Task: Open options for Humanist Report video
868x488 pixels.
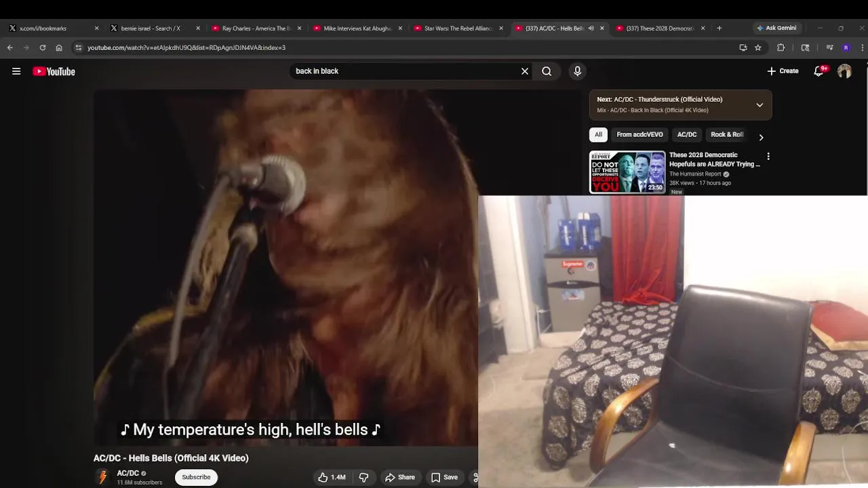Action: coord(768,157)
